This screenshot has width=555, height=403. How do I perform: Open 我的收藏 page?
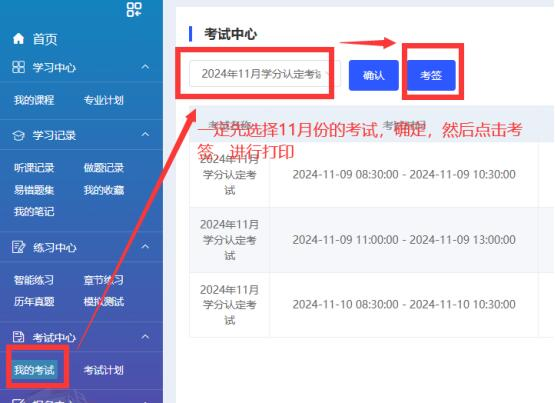pyautogui.click(x=104, y=190)
